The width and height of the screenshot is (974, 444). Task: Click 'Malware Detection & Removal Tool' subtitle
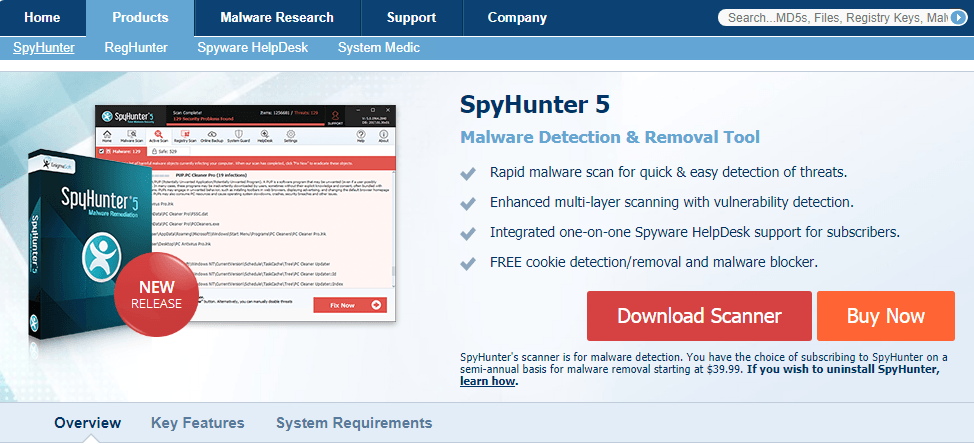pyautogui.click(x=610, y=137)
